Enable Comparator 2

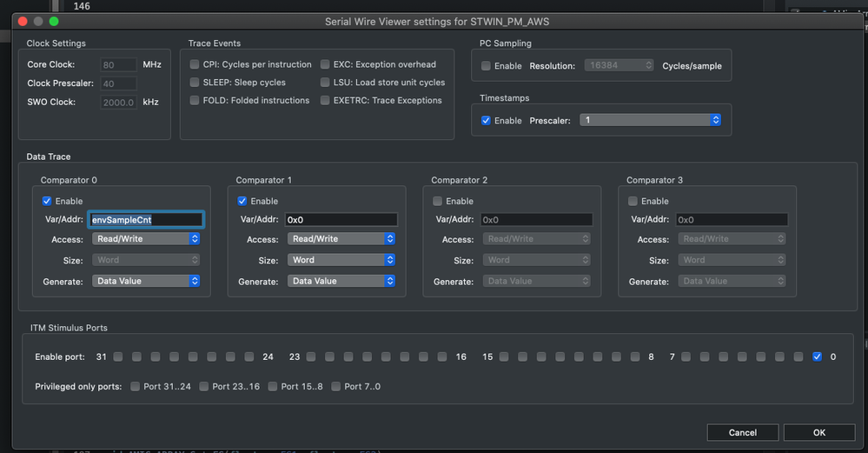(437, 201)
